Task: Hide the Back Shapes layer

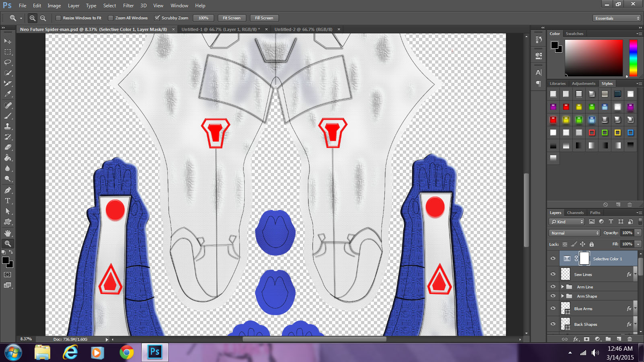Action: 553,324
